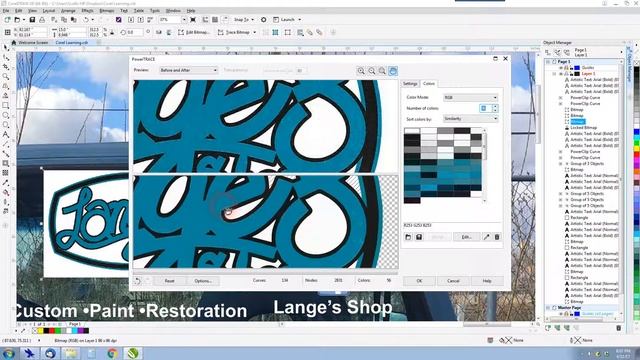Click the undo arrow in PowerTRACE footer
The width and height of the screenshot is (640, 360).
coord(138,281)
